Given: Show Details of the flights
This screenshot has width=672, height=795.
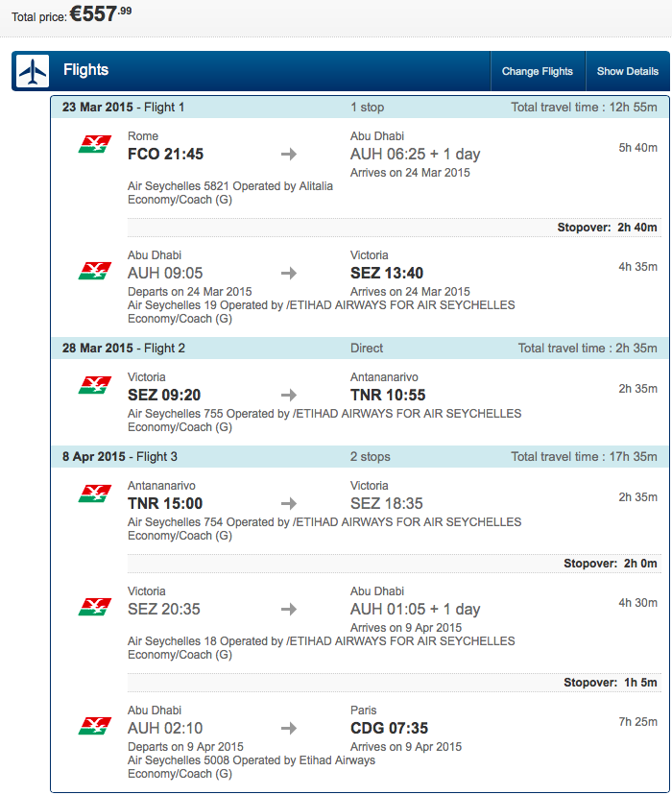Looking at the screenshot, I should (x=628, y=71).
